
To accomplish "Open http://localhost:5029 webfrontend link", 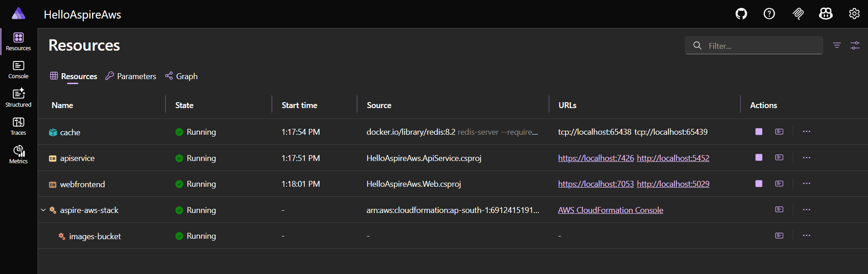I will (673, 184).
